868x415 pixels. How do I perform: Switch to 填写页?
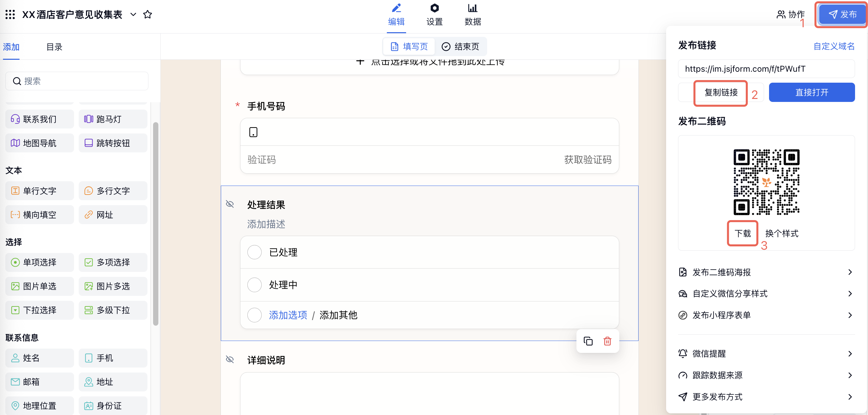pos(409,46)
